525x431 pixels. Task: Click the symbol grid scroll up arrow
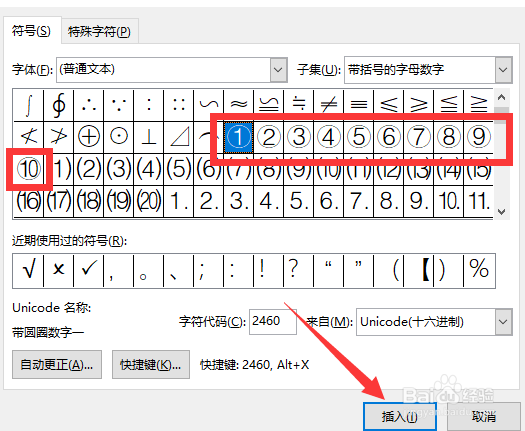click(501, 97)
